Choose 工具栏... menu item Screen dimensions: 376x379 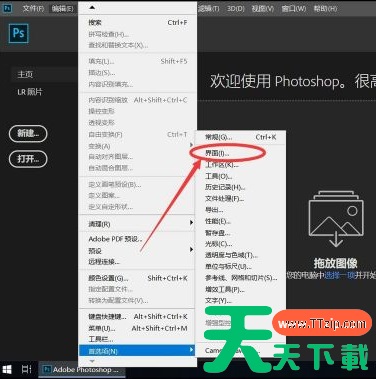(137, 339)
